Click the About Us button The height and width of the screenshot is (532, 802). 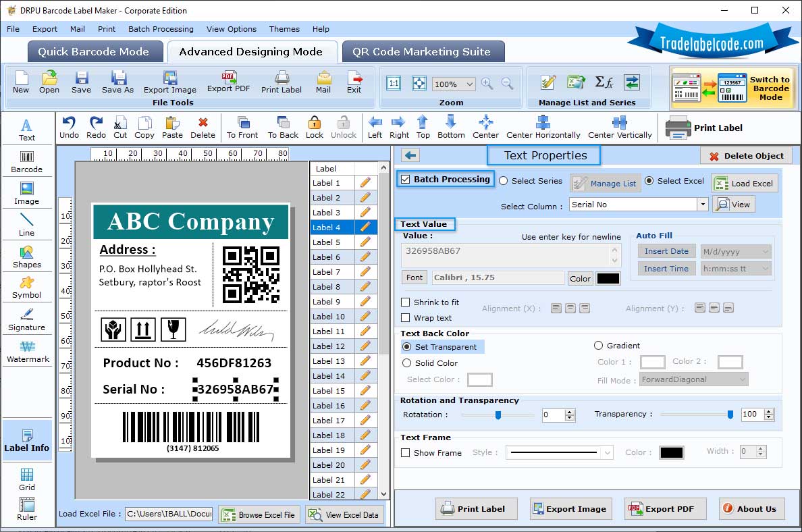coord(751,509)
